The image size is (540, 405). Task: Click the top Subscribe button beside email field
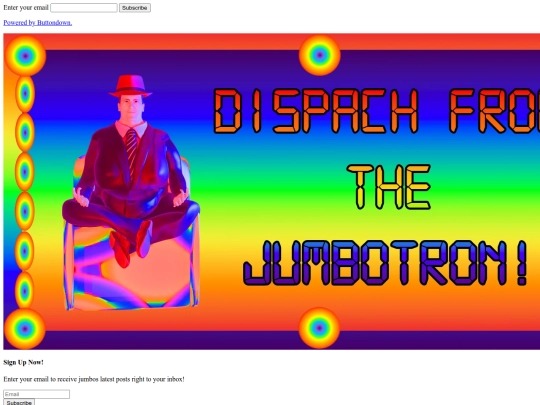click(x=135, y=8)
